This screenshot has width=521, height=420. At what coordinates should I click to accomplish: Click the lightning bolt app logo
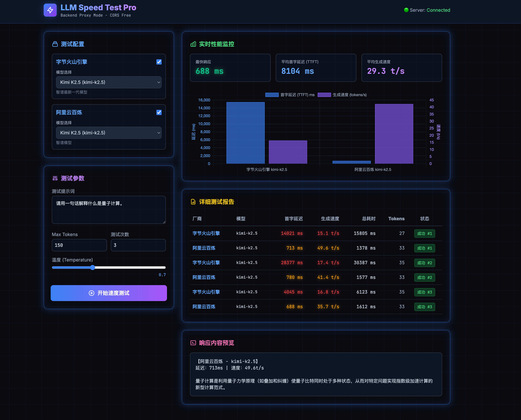tap(50, 10)
